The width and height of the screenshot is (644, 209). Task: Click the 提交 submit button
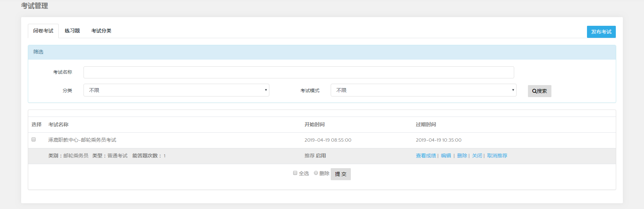[x=340, y=174]
